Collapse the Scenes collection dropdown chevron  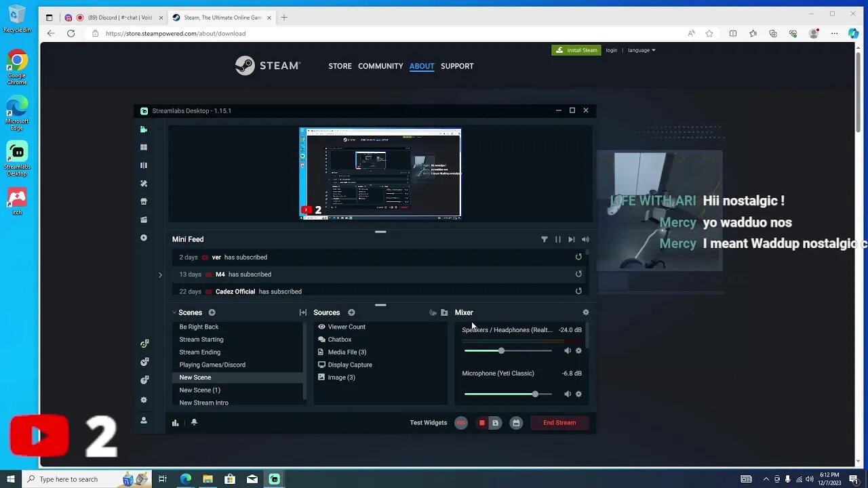(x=174, y=312)
